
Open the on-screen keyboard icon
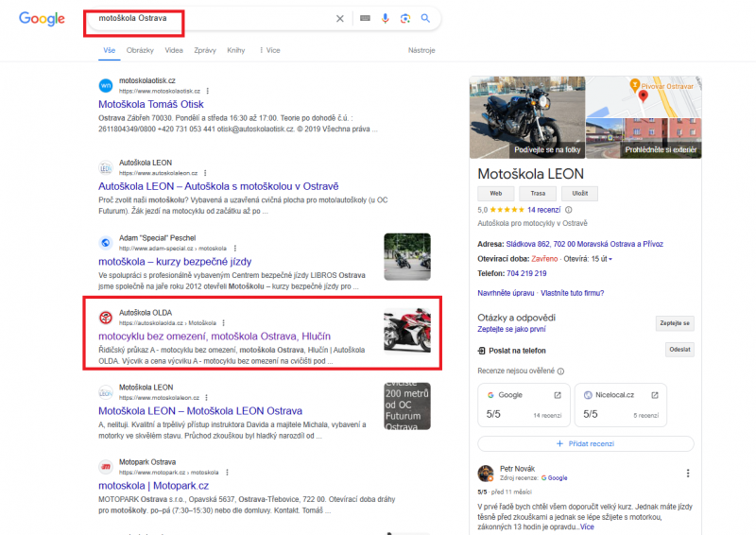(x=365, y=18)
